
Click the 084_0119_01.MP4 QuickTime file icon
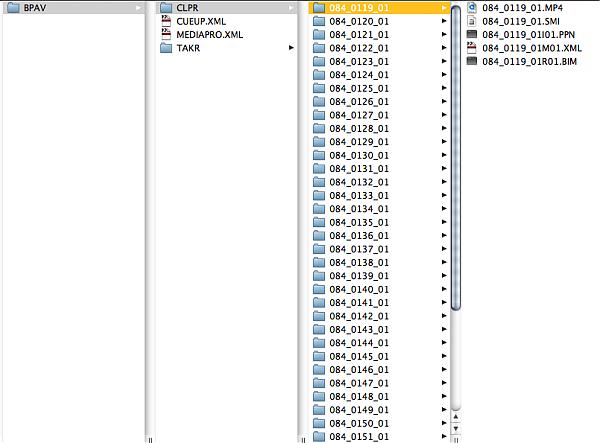pyautogui.click(x=472, y=7)
